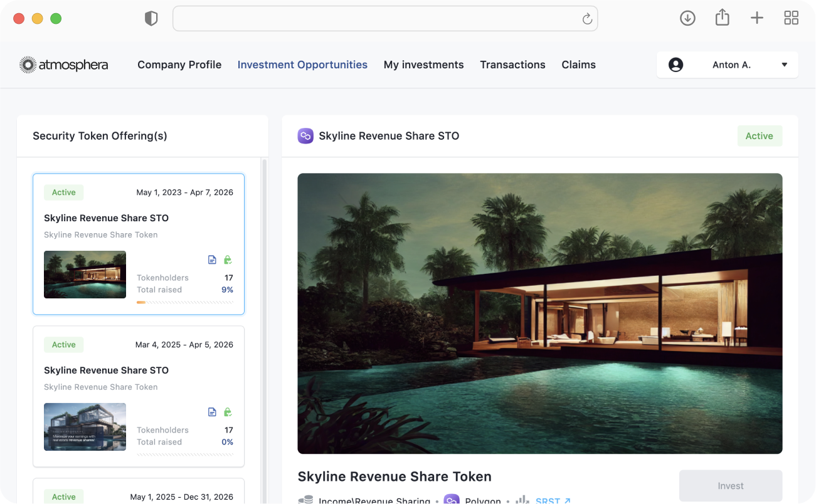Viewport: 816px width, 504px height.
Task: Select the Investment Opportunities tab
Action: click(302, 65)
